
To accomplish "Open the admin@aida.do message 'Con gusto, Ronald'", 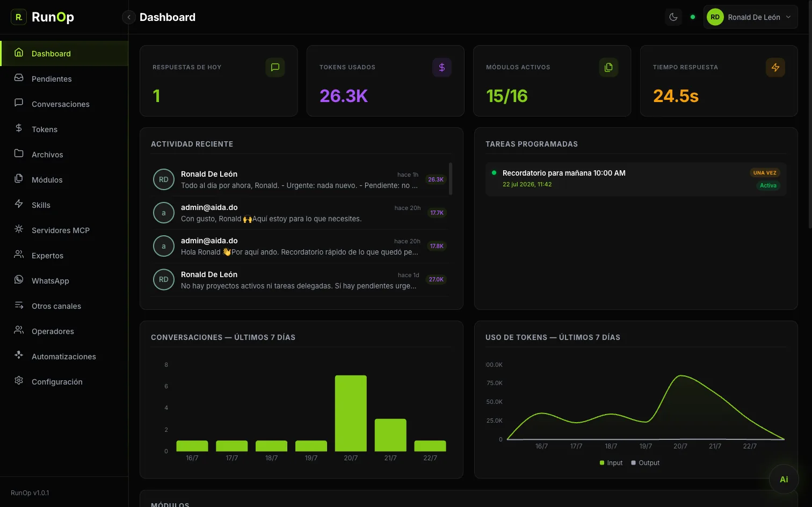I will (x=300, y=213).
